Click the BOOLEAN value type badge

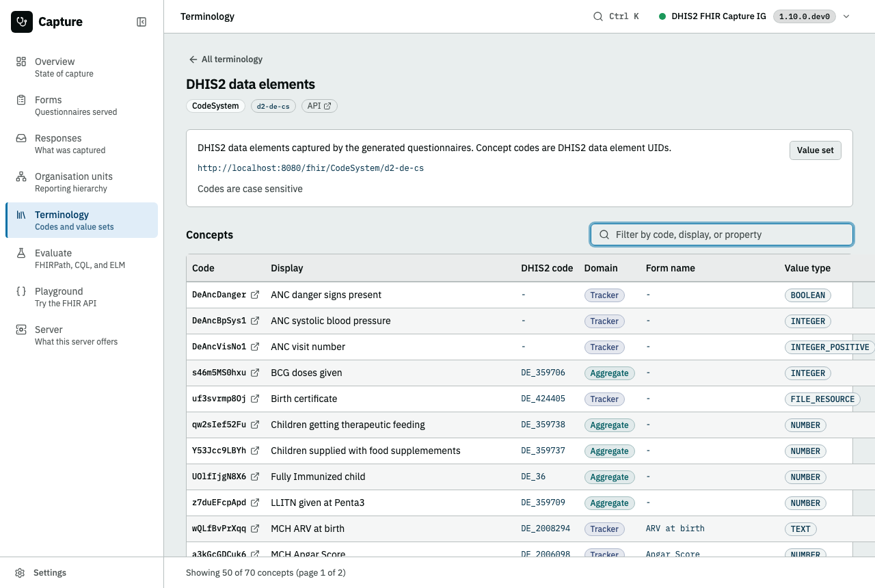click(808, 295)
